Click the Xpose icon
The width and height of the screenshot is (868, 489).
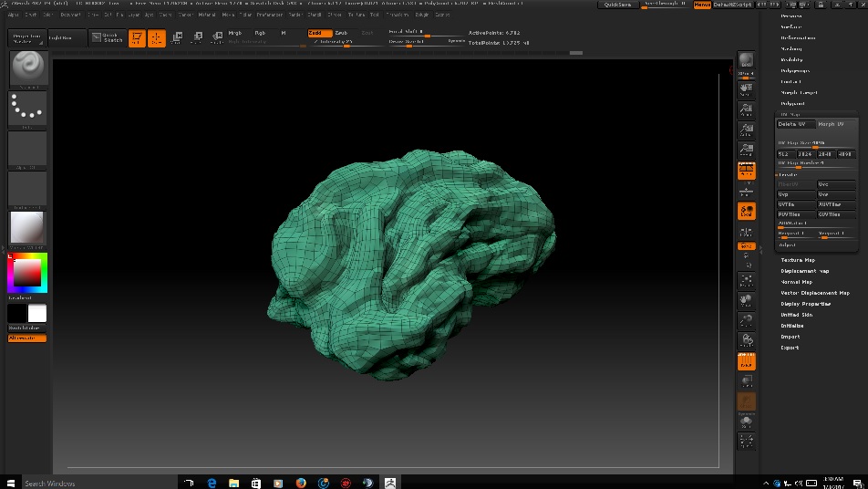point(746,442)
